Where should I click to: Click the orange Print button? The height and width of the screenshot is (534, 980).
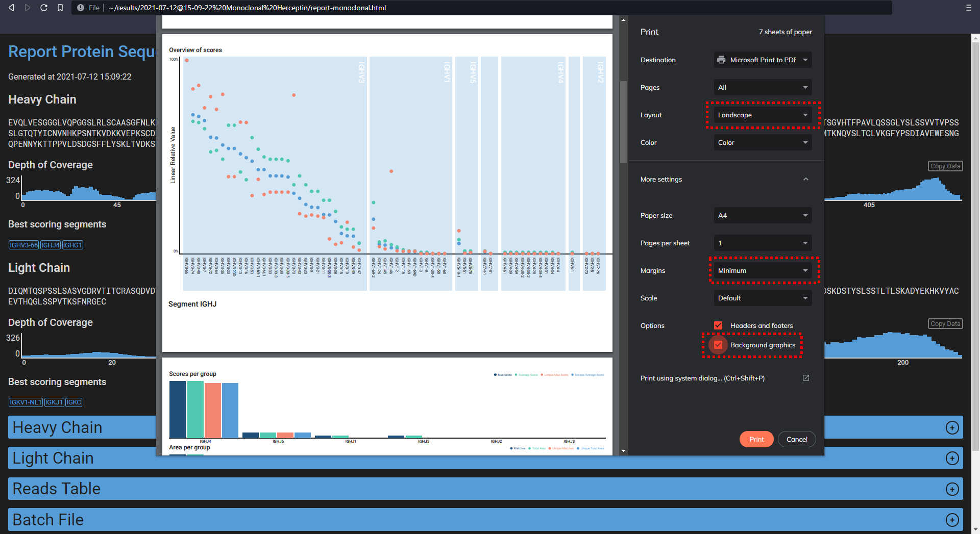pyautogui.click(x=756, y=439)
